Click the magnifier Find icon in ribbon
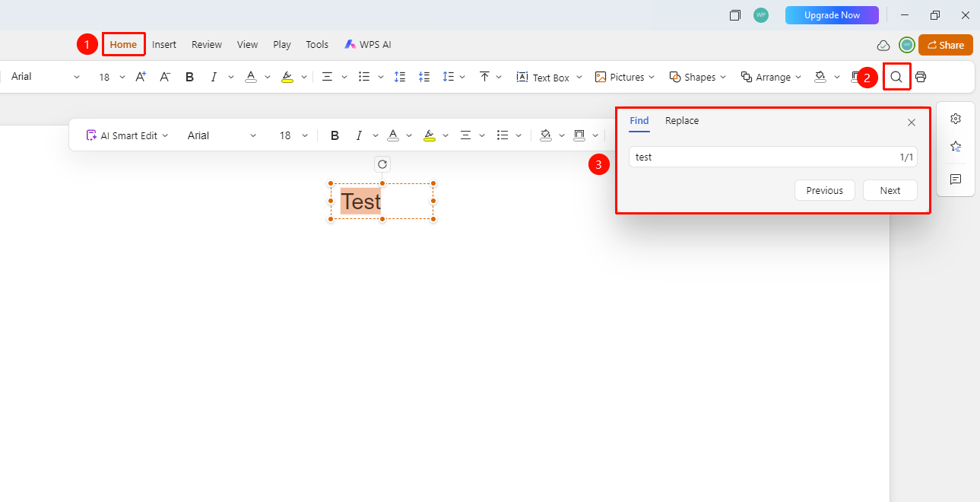 tap(896, 77)
